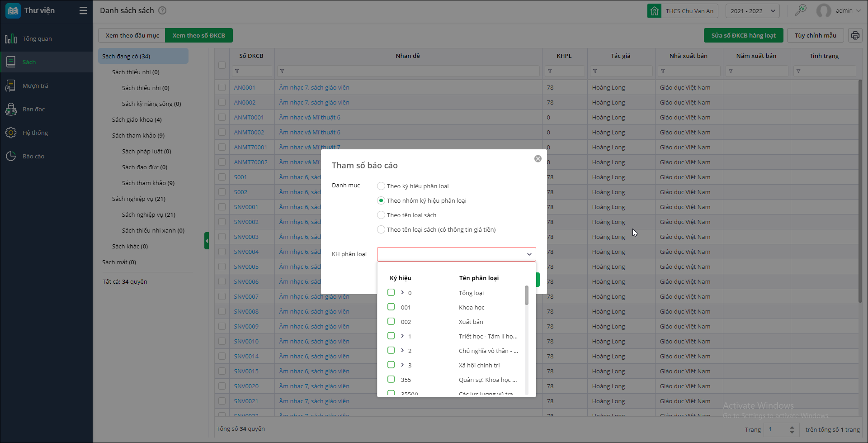Open Báo cáo in the sidebar

[x=46, y=156]
